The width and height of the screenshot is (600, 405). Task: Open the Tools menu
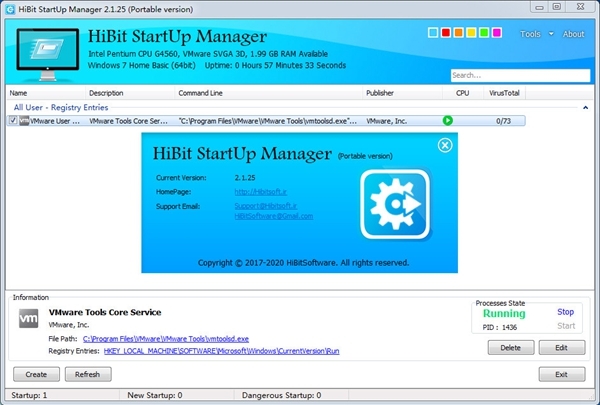point(530,34)
